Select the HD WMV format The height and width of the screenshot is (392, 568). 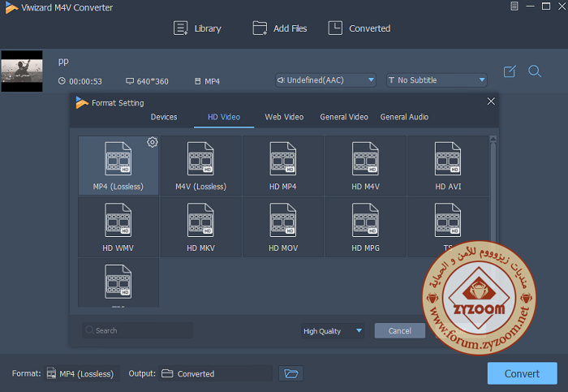click(x=118, y=227)
